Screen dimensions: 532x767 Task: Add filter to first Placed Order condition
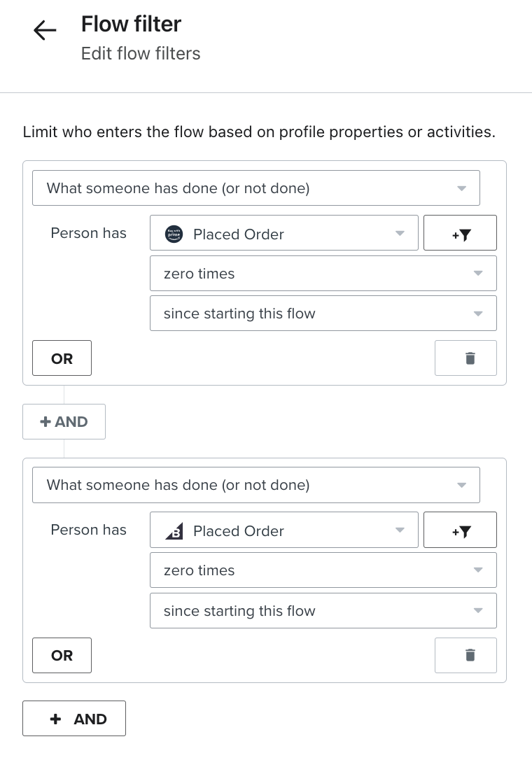click(460, 233)
